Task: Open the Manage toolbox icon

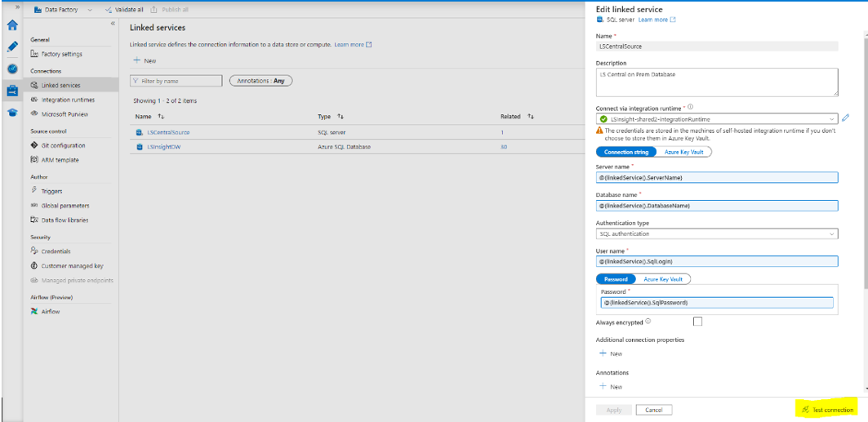Action: (x=12, y=91)
